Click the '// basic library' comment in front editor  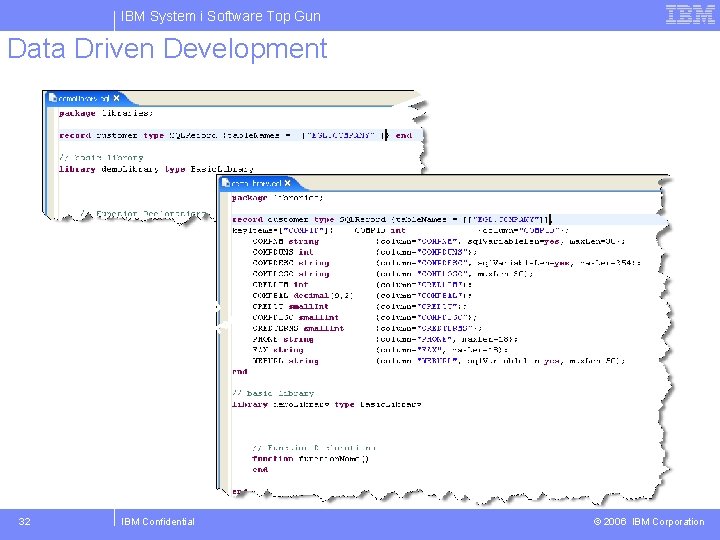[x=273, y=394]
